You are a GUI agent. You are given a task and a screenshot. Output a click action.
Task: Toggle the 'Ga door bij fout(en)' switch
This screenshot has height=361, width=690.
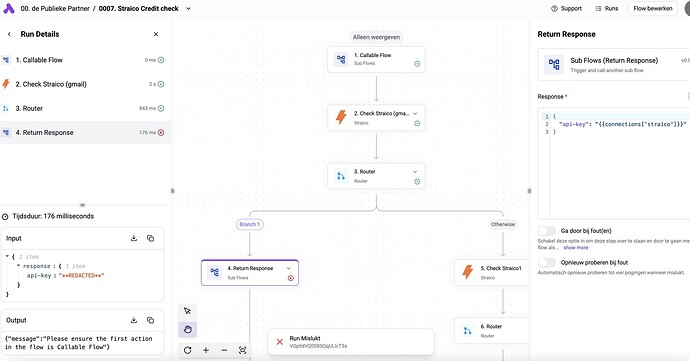[547, 231]
